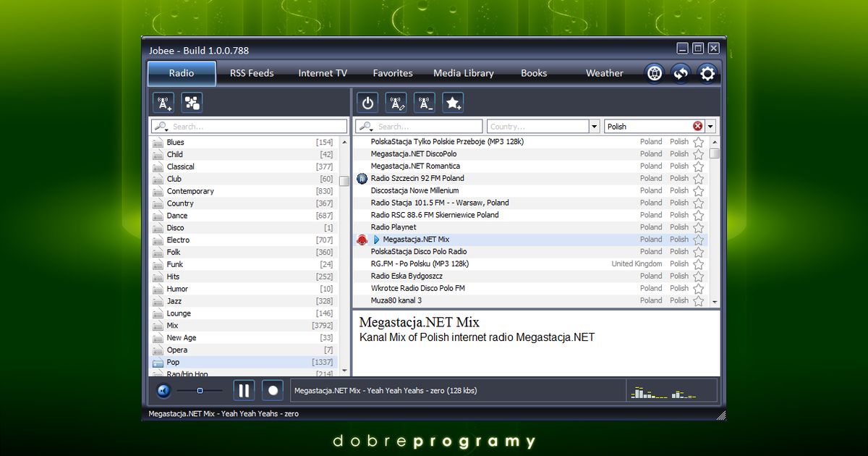Click the add to favorites star toolbar icon
The height and width of the screenshot is (456, 868).
pyautogui.click(x=453, y=103)
